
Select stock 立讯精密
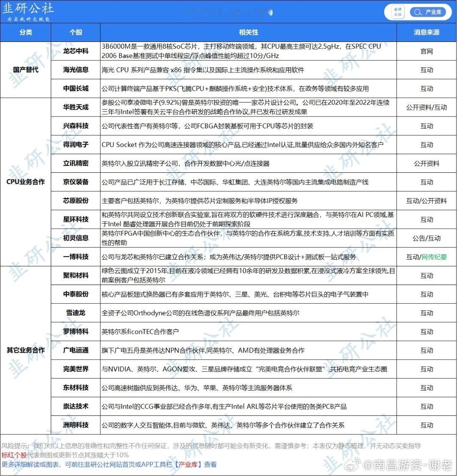76,163
